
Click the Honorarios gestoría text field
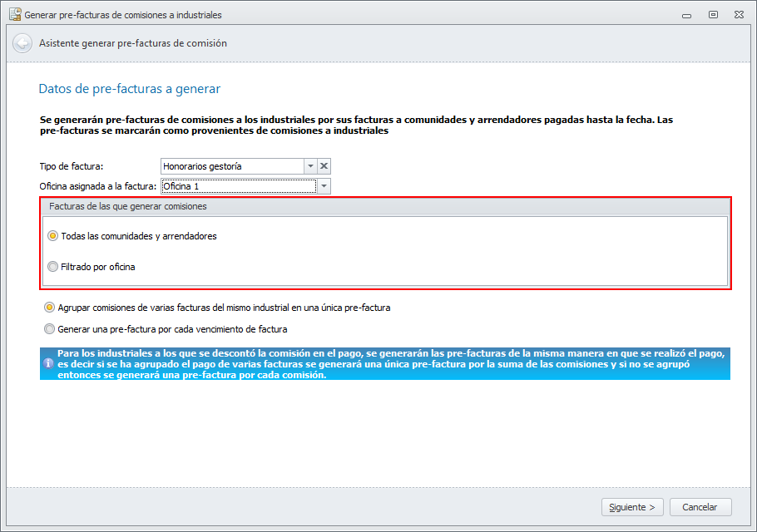pos(232,166)
